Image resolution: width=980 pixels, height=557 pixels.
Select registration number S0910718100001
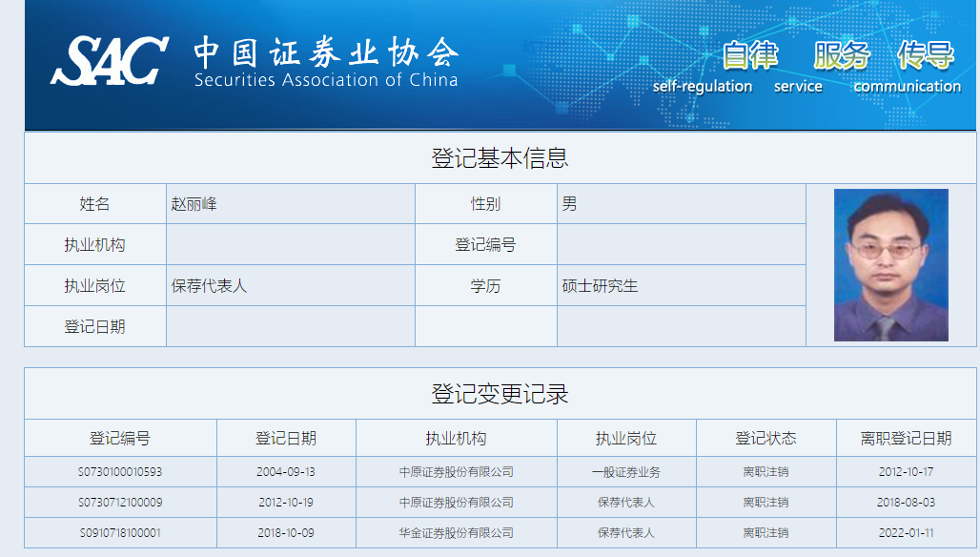click(x=120, y=533)
